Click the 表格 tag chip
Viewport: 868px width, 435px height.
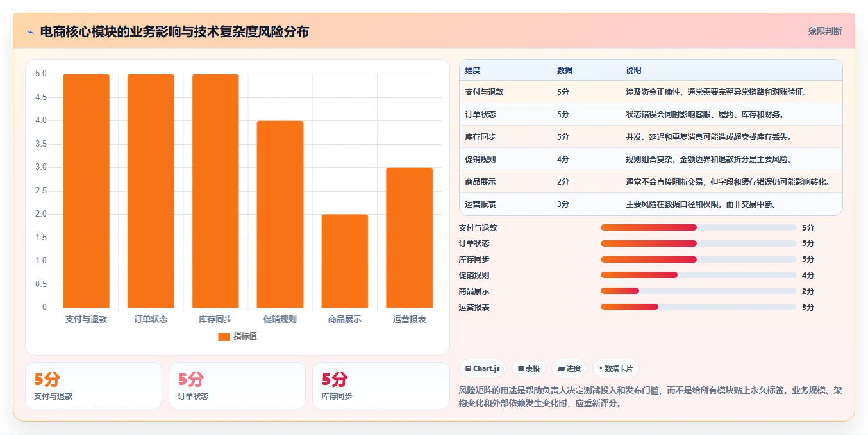(529, 368)
